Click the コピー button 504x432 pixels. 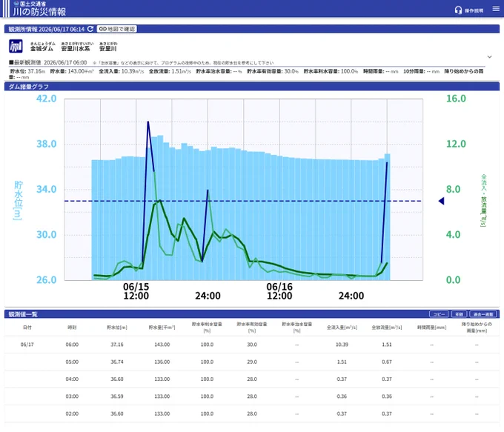click(439, 314)
